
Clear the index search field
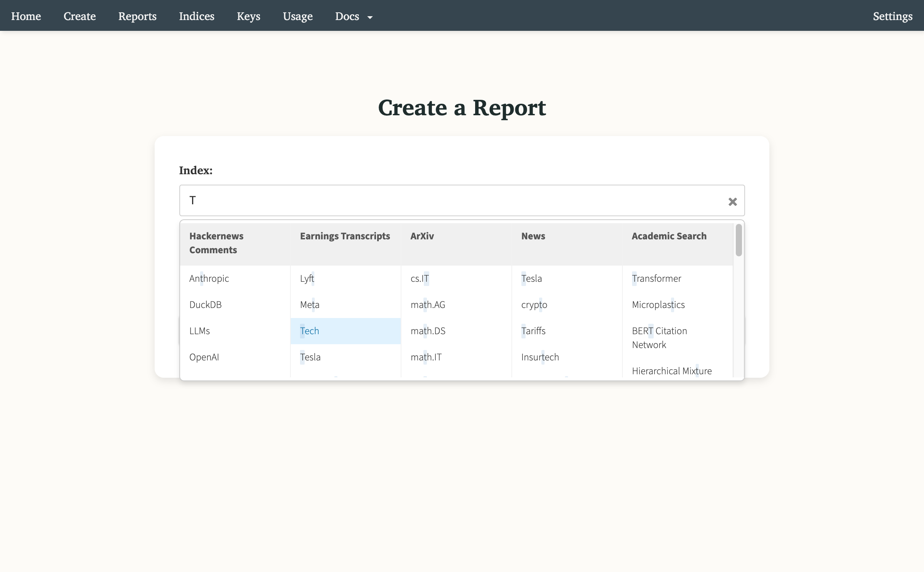732,201
